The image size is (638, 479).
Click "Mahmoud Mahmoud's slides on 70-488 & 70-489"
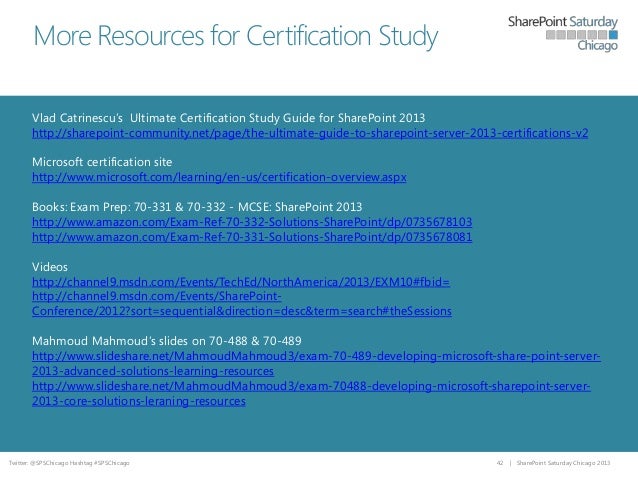tap(167, 341)
